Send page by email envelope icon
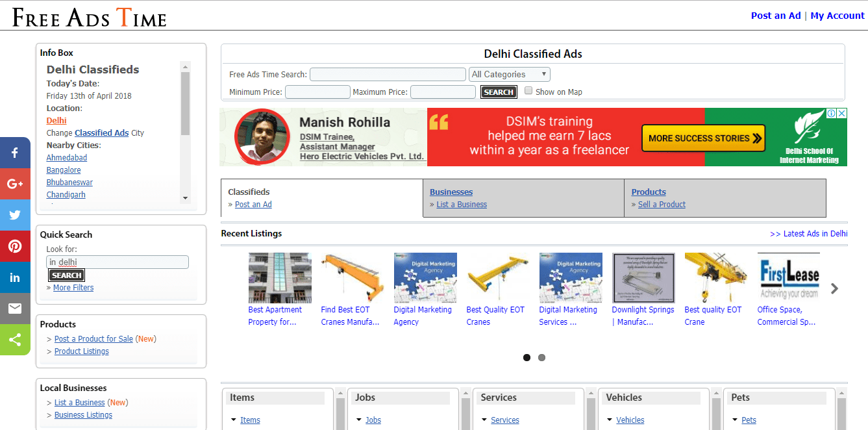The image size is (868, 430). [15, 309]
